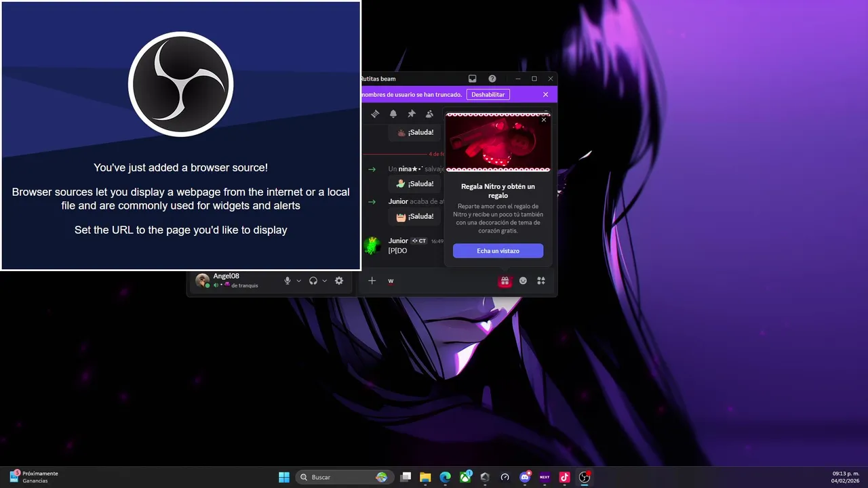Open the Discord inbox icon in title bar
The width and height of the screenshot is (868, 488).
click(x=473, y=79)
